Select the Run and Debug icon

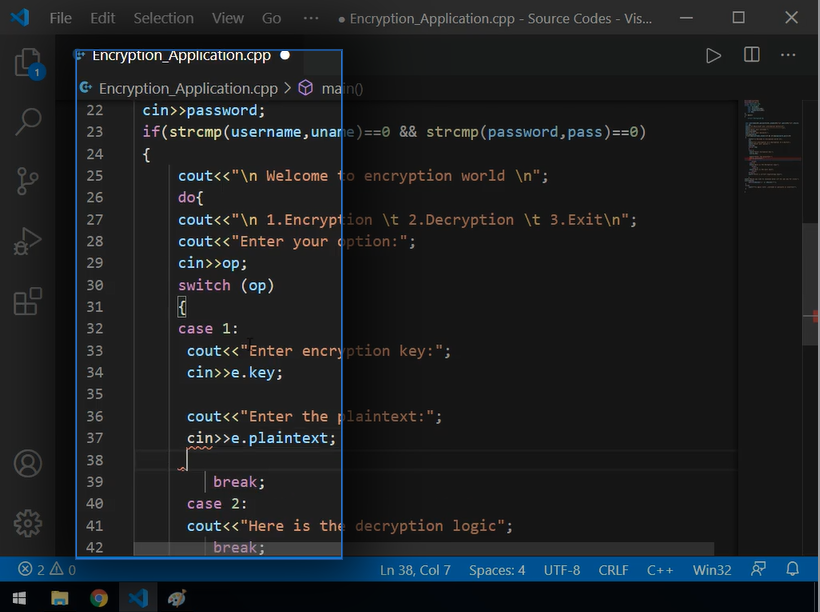27,240
